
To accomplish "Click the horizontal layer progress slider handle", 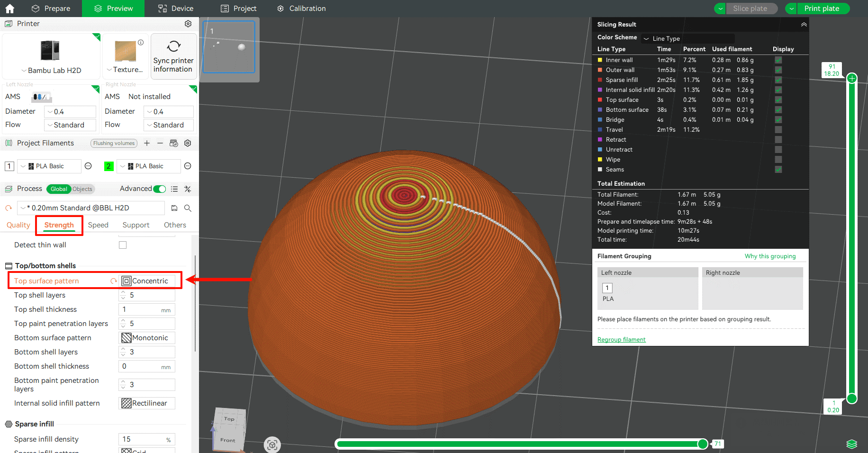I will [x=703, y=444].
